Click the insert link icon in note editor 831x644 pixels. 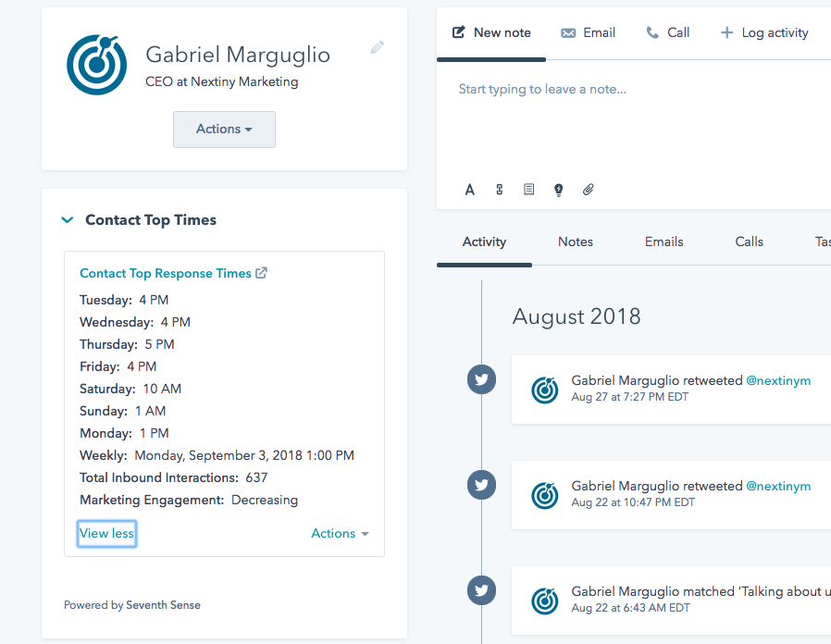(x=499, y=190)
